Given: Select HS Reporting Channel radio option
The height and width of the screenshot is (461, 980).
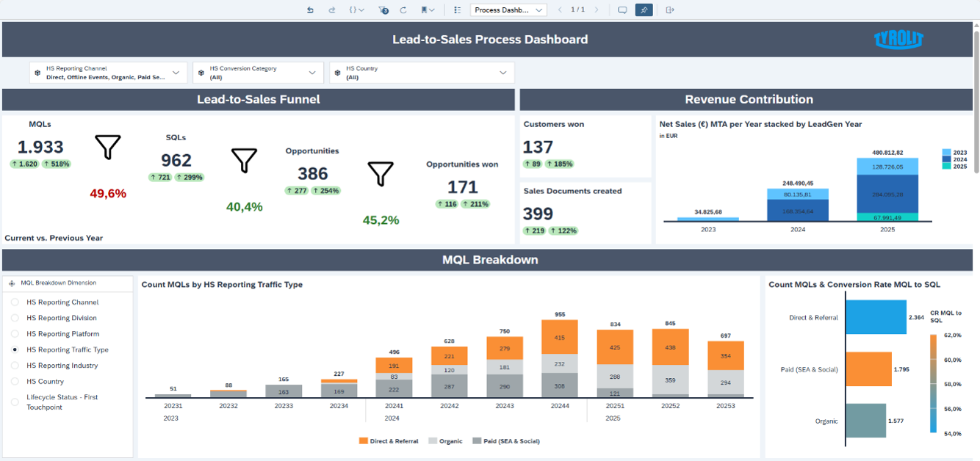Looking at the screenshot, I should (15, 302).
